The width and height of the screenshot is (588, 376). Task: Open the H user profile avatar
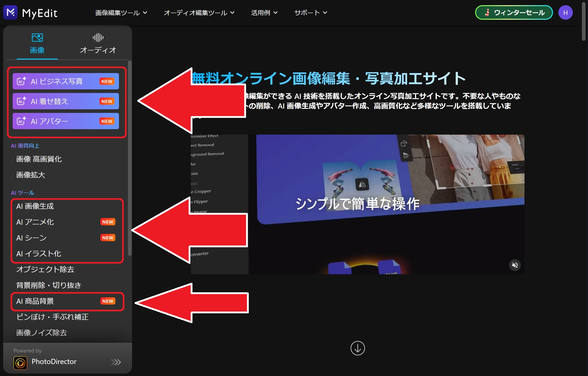coord(565,13)
